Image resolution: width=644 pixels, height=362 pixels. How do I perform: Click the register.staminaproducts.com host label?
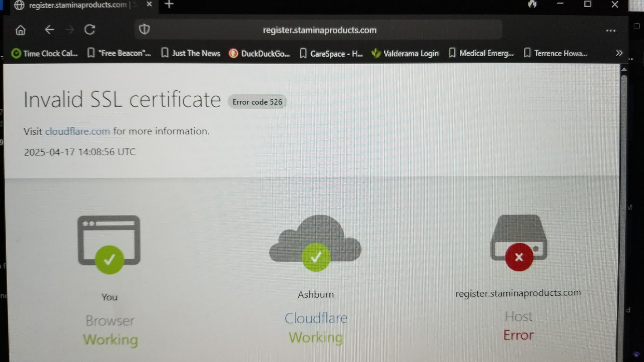click(518, 293)
